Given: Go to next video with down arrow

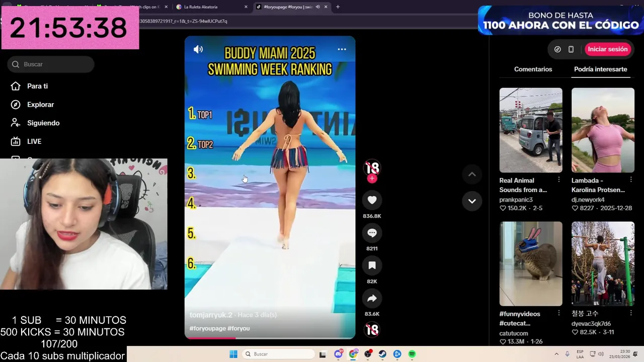Looking at the screenshot, I should (472, 201).
